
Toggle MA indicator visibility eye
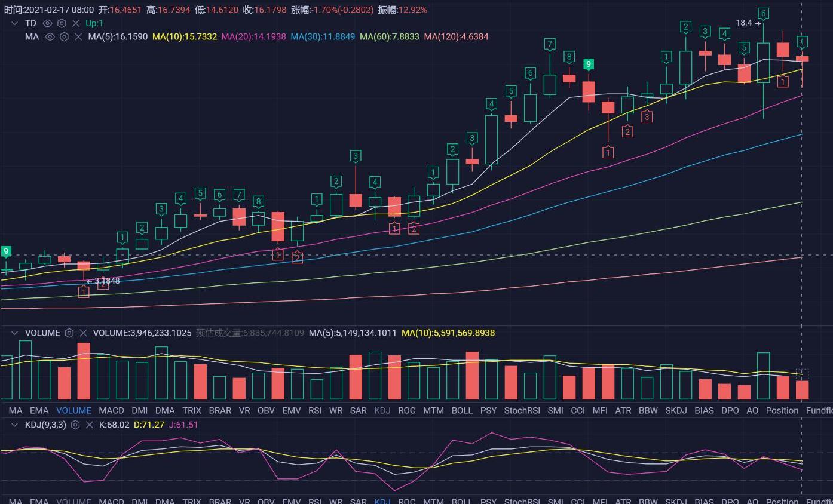coord(50,37)
